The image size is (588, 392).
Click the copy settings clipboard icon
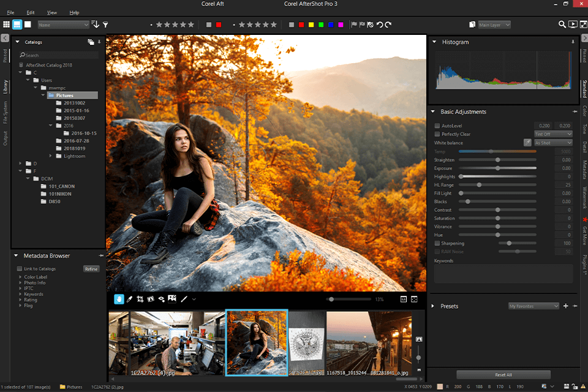[472, 24]
